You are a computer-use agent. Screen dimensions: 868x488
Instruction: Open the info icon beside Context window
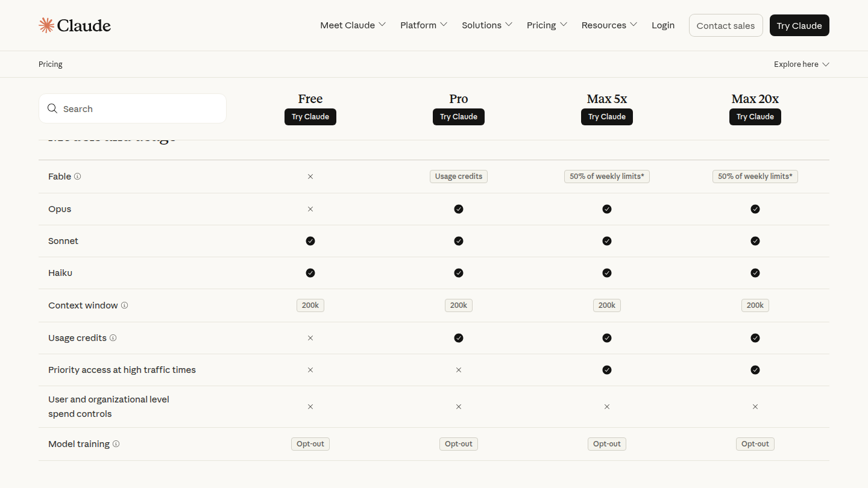(x=124, y=305)
